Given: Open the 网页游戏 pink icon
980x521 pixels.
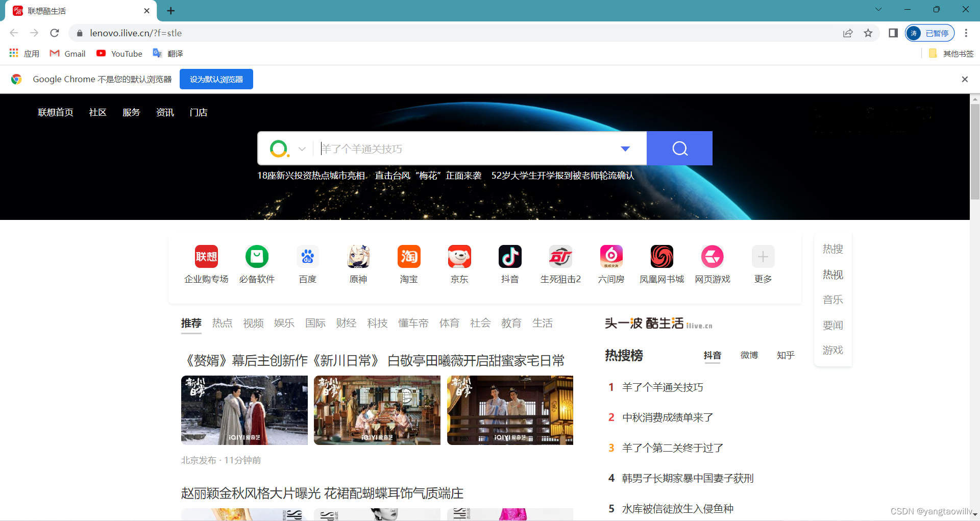Looking at the screenshot, I should [x=713, y=256].
